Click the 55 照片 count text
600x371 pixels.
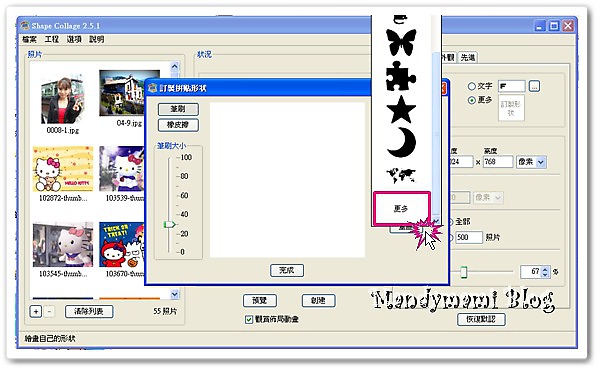coord(165,311)
